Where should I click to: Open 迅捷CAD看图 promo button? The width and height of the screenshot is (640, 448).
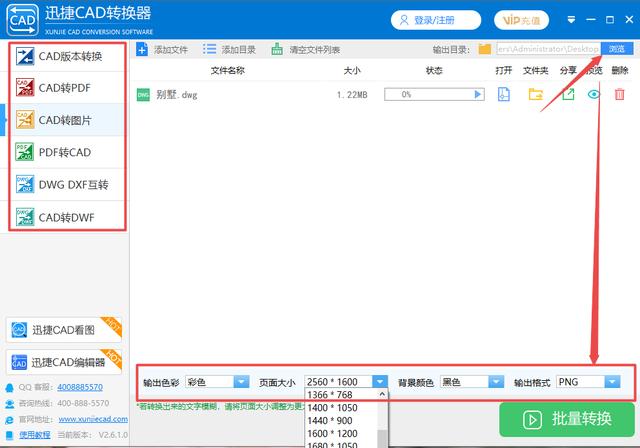[x=64, y=330]
